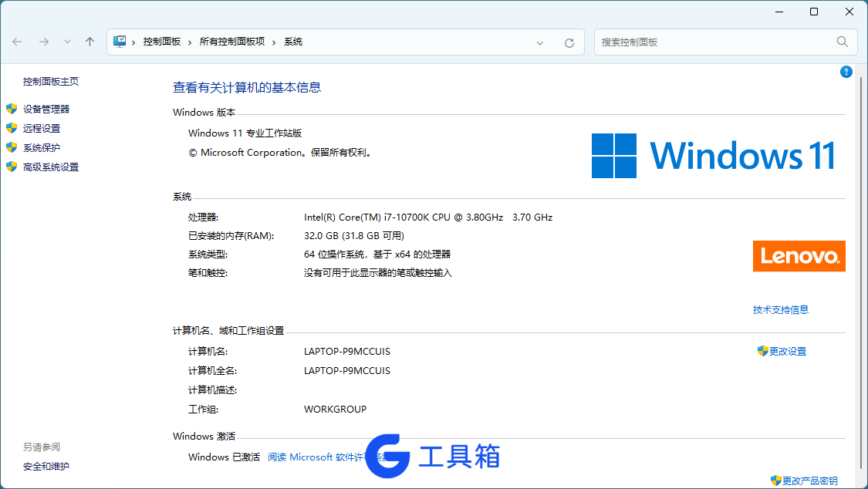Click the 没有可用于此显示器的笔或触控输入 text

point(377,273)
